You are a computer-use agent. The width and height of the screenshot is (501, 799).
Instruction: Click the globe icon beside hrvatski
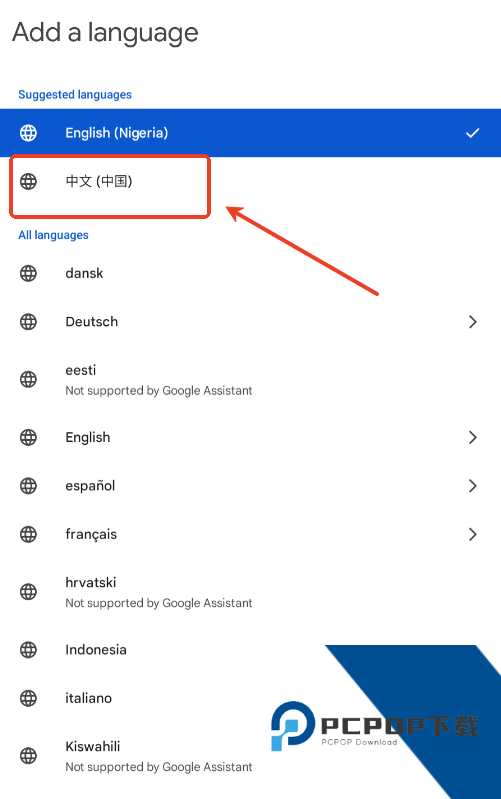tap(29, 592)
